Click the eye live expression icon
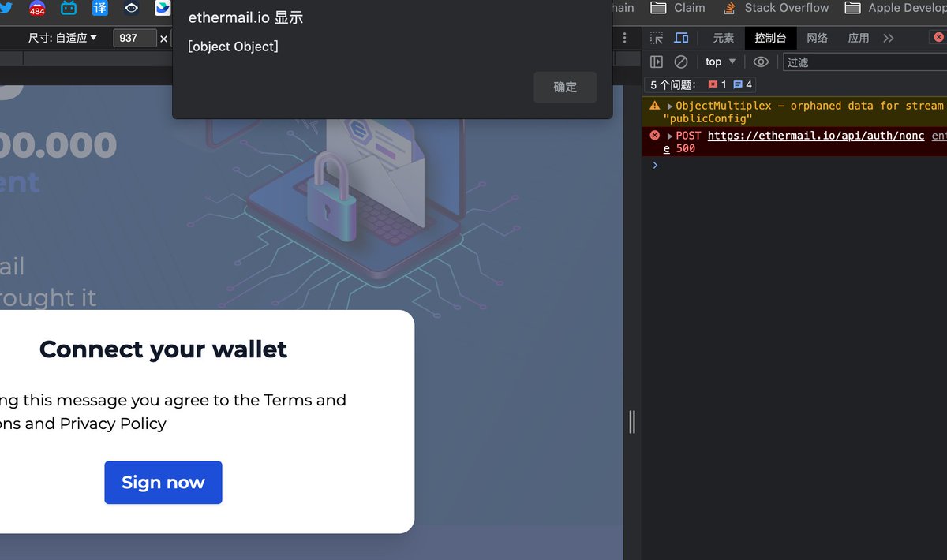Viewport: 947px width, 560px height. click(x=761, y=62)
